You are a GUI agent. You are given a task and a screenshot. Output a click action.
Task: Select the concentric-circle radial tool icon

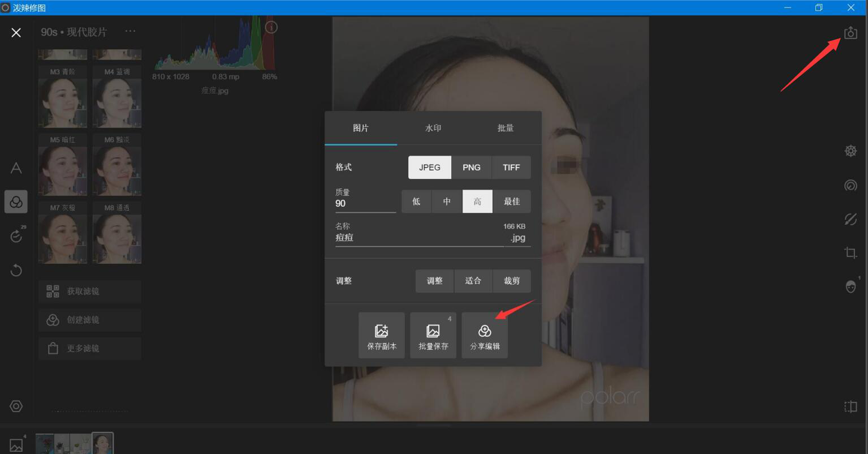(x=850, y=186)
